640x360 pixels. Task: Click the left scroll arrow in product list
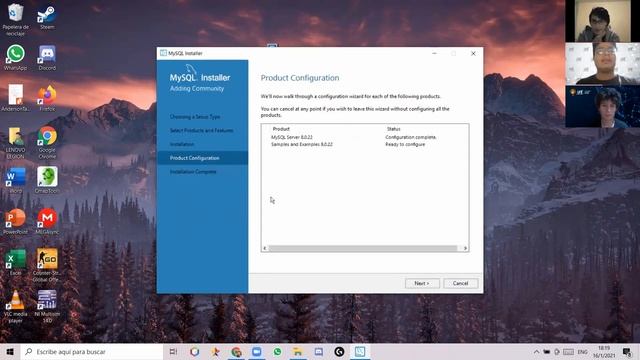[265, 248]
